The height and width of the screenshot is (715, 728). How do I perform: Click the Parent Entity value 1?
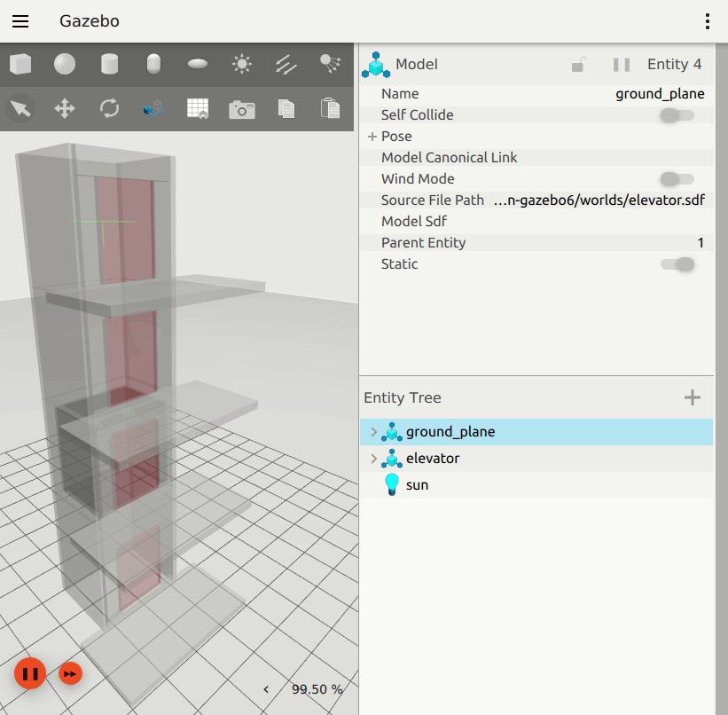click(x=701, y=243)
